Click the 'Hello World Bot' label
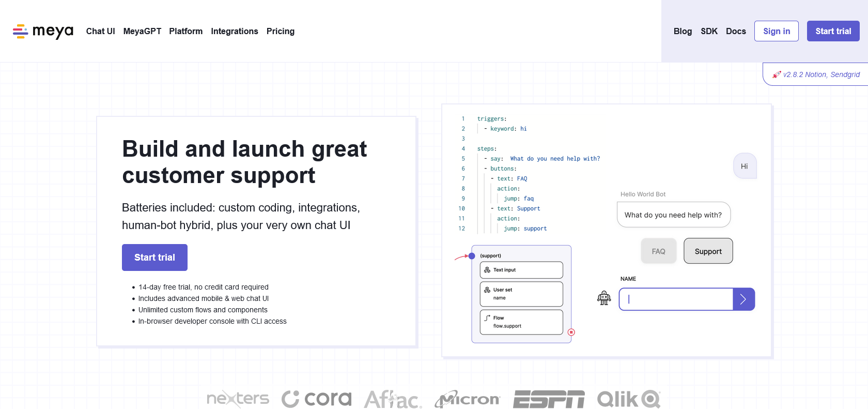 (643, 194)
